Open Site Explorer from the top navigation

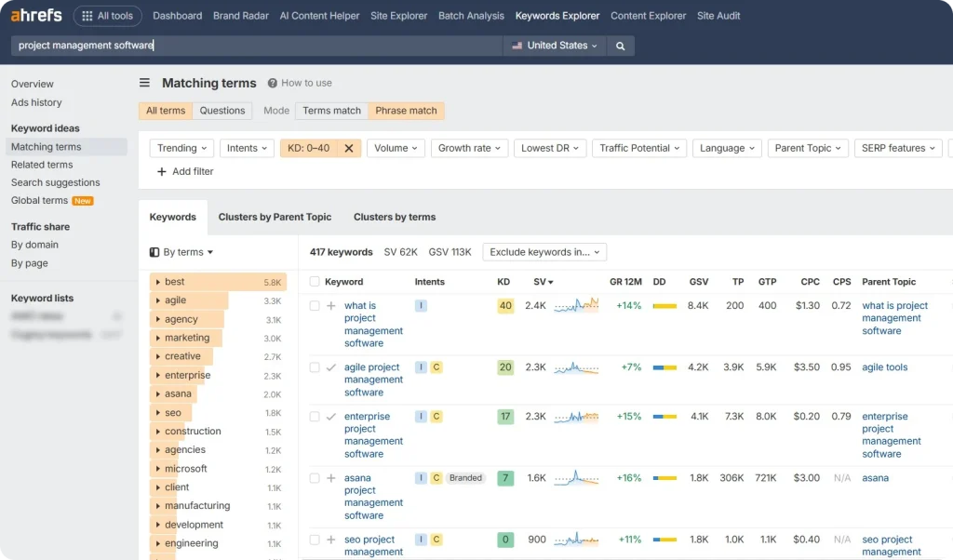[398, 15]
